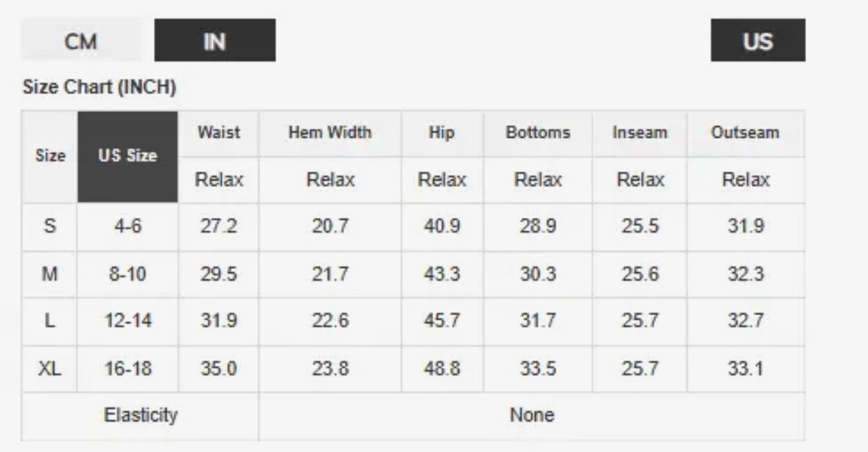Click the Outseam column header

pos(746,133)
